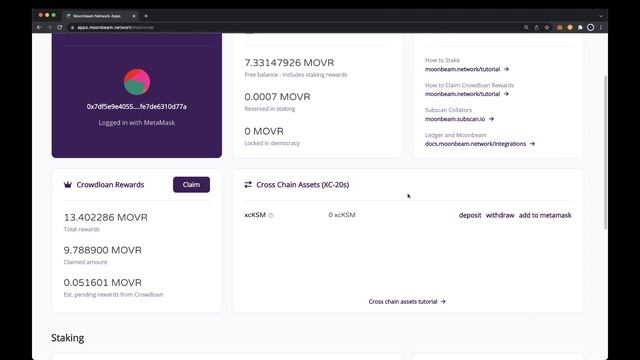
Task: Click the Logged in with MetaMask text
Action: [x=137, y=122]
